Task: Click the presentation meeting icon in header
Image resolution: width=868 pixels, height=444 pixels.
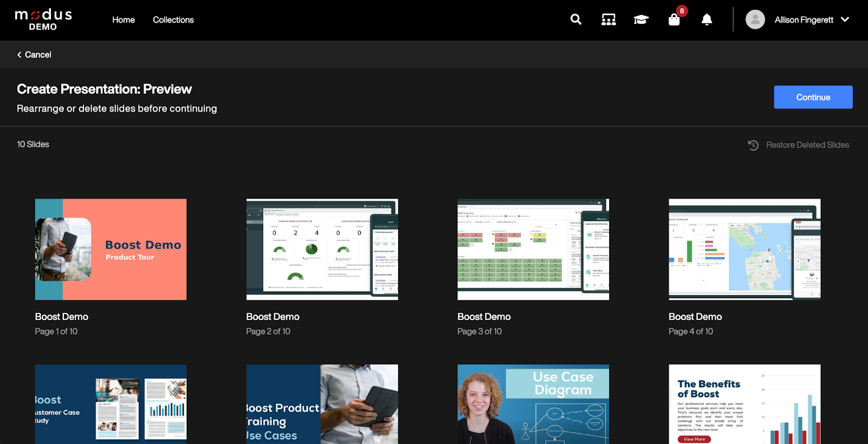Action: pyautogui.click(x=608, y=20)
